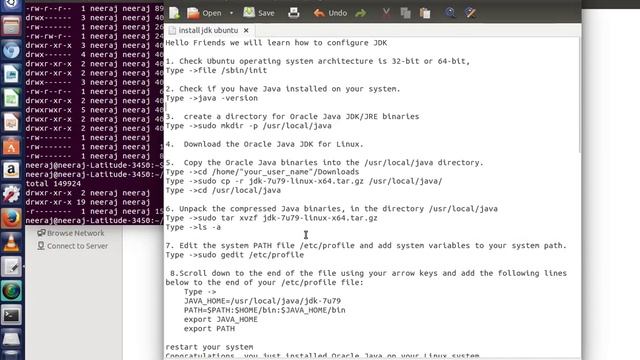The height and width of the screenshot is (360, 640).
Task: Click the gedit vertical scrollbar
Action: [579, 96]
